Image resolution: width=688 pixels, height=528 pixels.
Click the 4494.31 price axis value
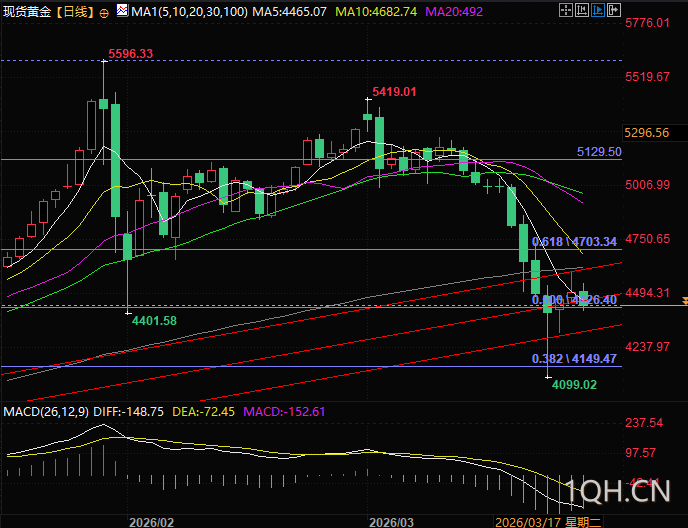(647, 293)
